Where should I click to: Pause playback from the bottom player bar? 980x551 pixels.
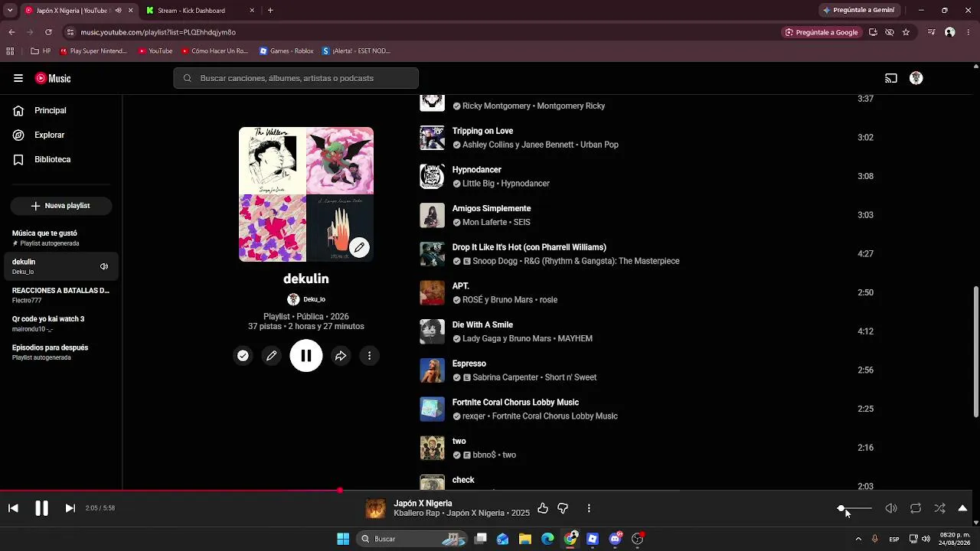tap(41, 508)
